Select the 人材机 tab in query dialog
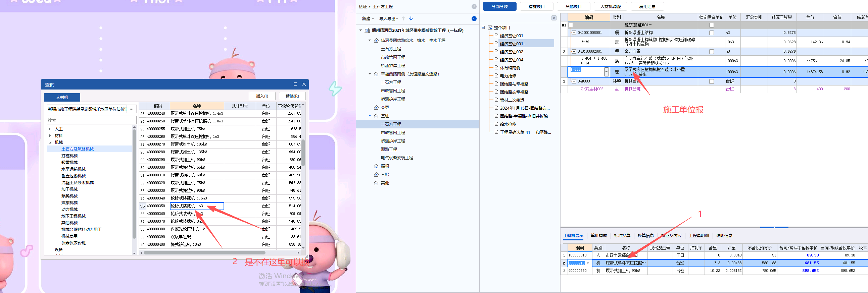 pyautogui.click(x=62, y=97)
